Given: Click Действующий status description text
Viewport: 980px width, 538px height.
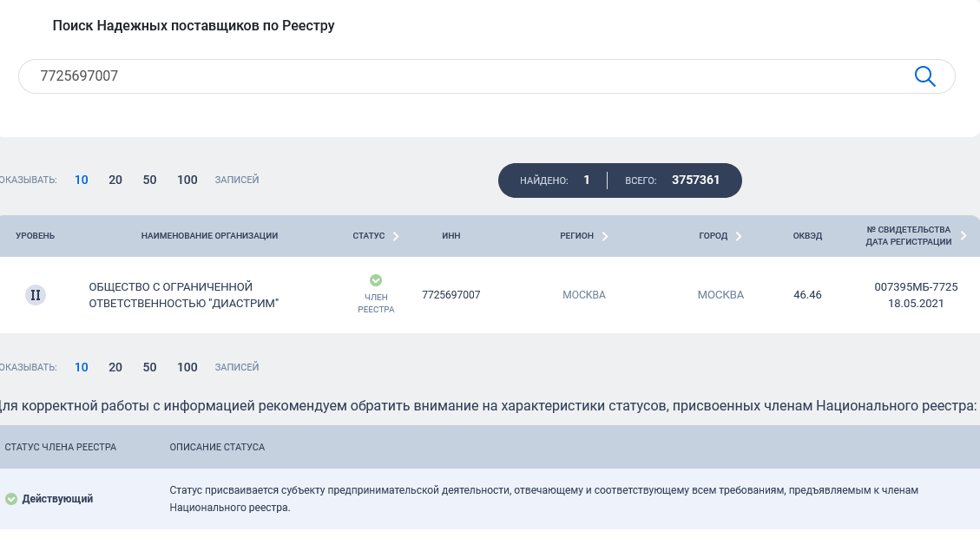Looking at the screenshot, I should pos(543,499).
